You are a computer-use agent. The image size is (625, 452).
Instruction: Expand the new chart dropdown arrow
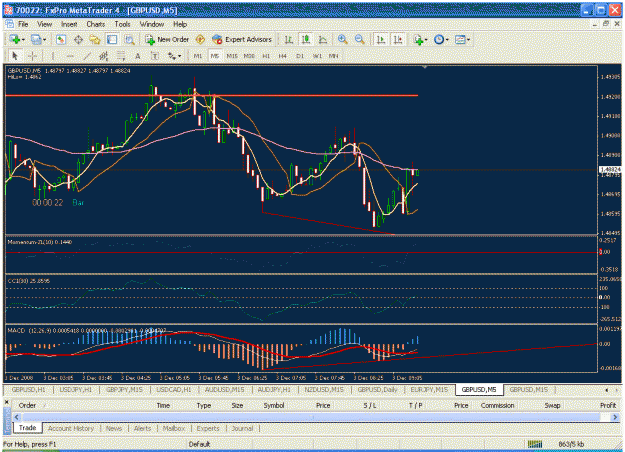point(23,40)
